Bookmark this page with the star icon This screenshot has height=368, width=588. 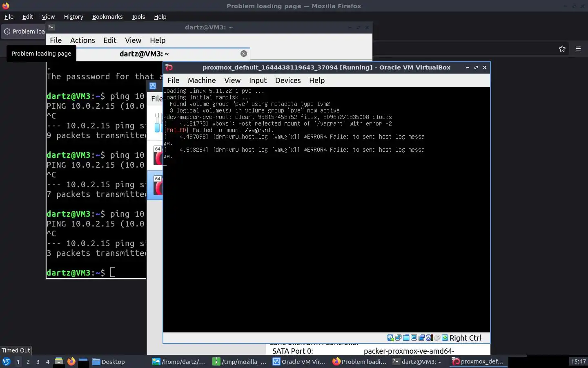[562, 49]
